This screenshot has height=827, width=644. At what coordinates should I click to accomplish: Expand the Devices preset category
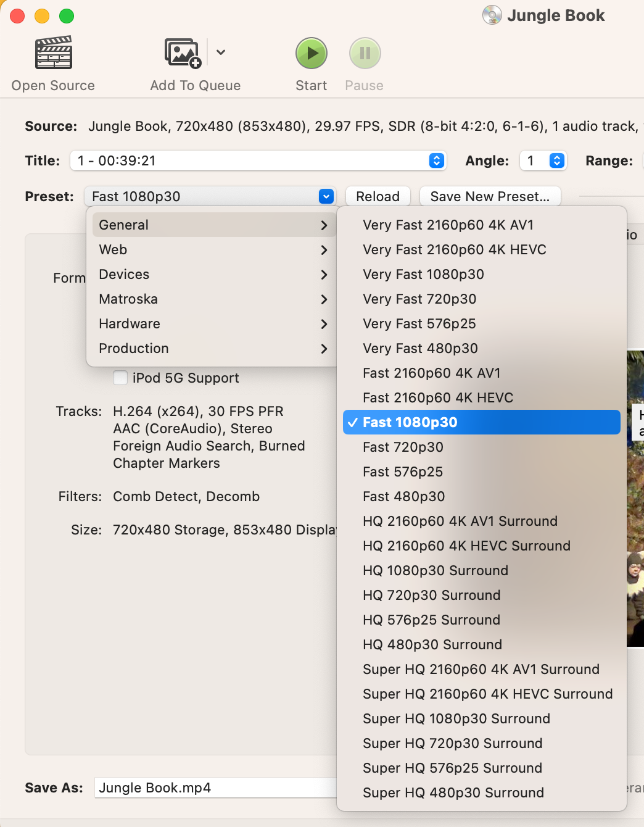click(x=213, y=274)
